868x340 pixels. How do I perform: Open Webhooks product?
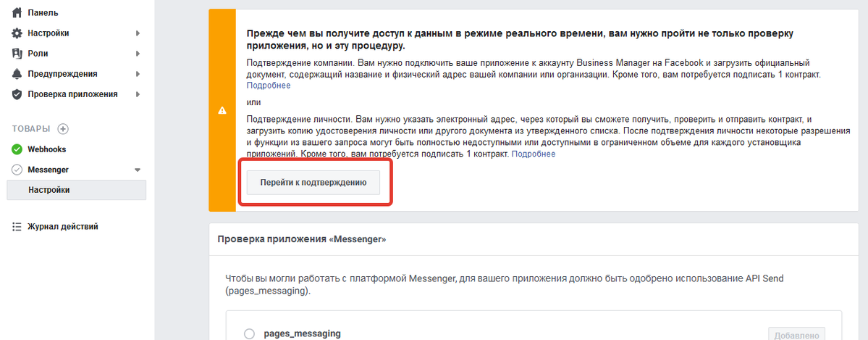tap(47, 149)
